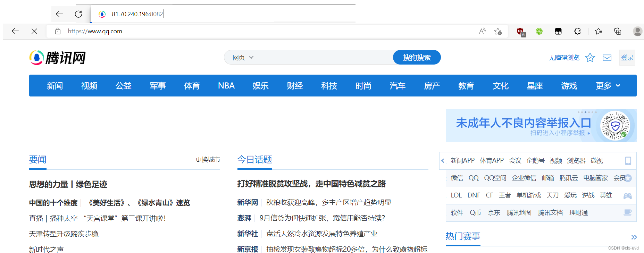The image size is (644, 253).
Task: Click the back arrow beside the 81.70.240.196 address
Action: coord(59,14)
